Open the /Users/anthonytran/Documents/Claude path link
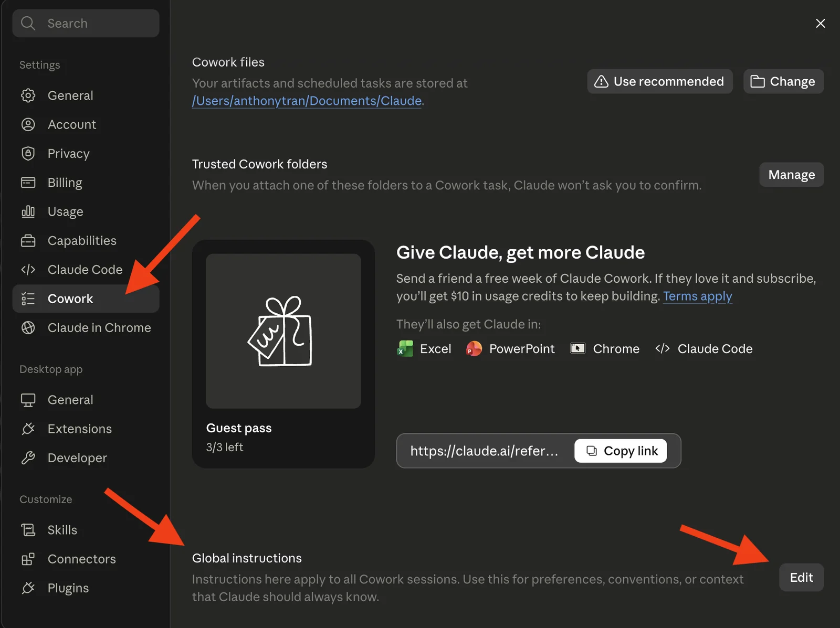The height and width of the screenshot is (628, 840). pyautogui.click(x=307, y=101)
